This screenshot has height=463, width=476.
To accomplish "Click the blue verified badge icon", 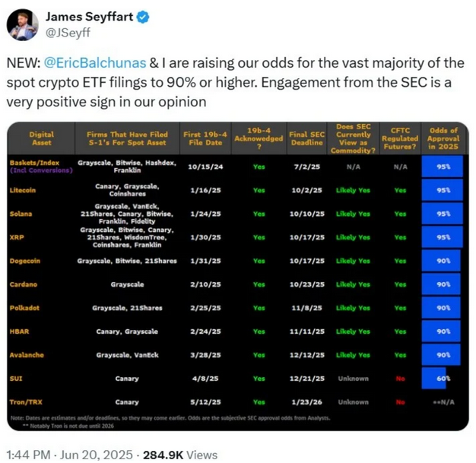I will pos(143,17).
